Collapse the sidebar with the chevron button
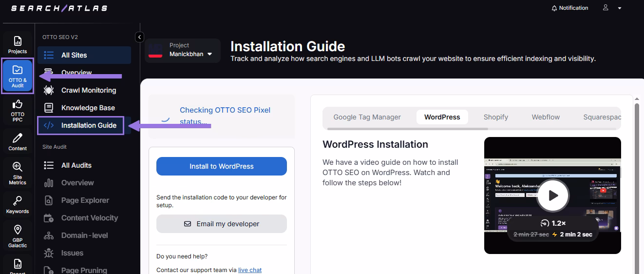 click(x=139, y=37)
